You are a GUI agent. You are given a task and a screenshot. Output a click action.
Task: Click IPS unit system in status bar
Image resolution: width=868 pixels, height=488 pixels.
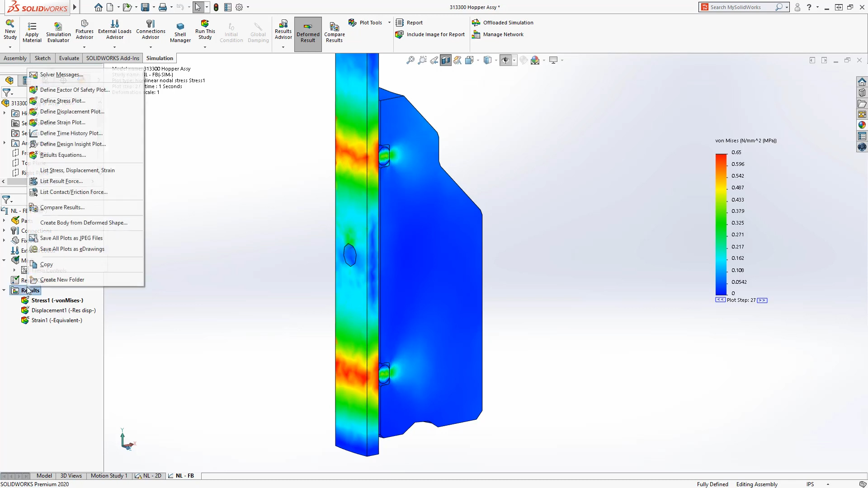(810, 484)
